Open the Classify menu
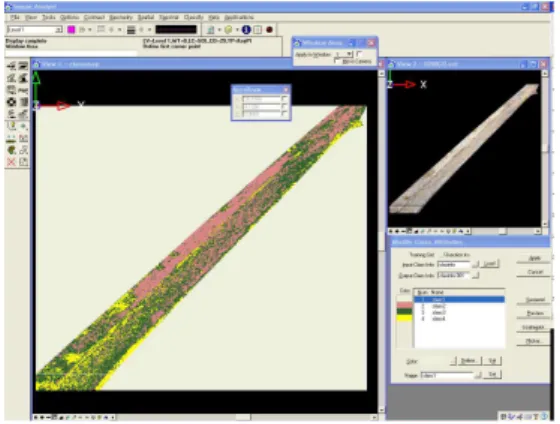The image size is (560, 424). coord(194,17)
